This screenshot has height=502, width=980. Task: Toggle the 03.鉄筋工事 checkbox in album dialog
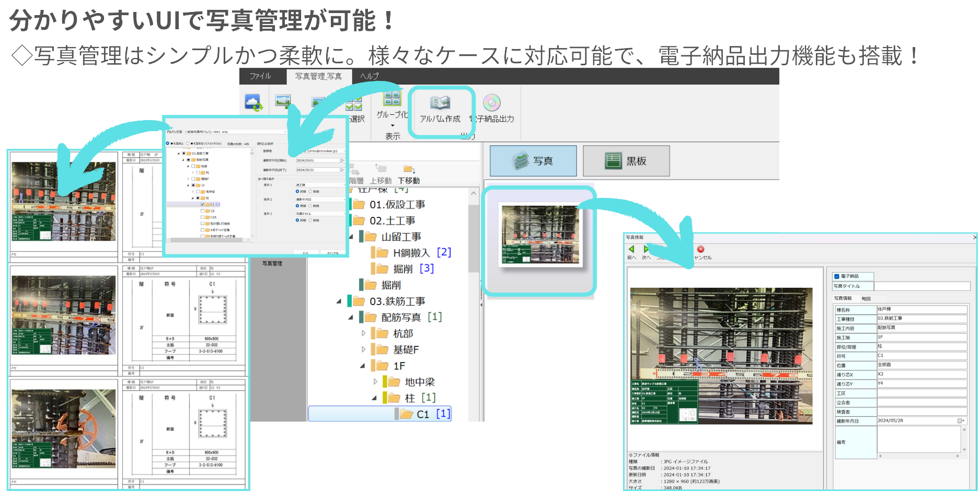point(183,154)
